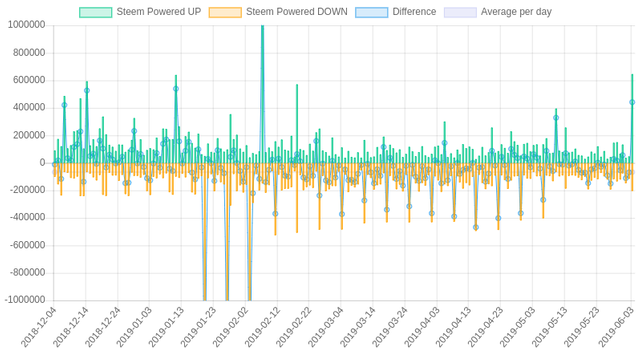Click the 2019-05-13 date label
The width and height of the screenshot is (640, 361).
coord(549,327)
